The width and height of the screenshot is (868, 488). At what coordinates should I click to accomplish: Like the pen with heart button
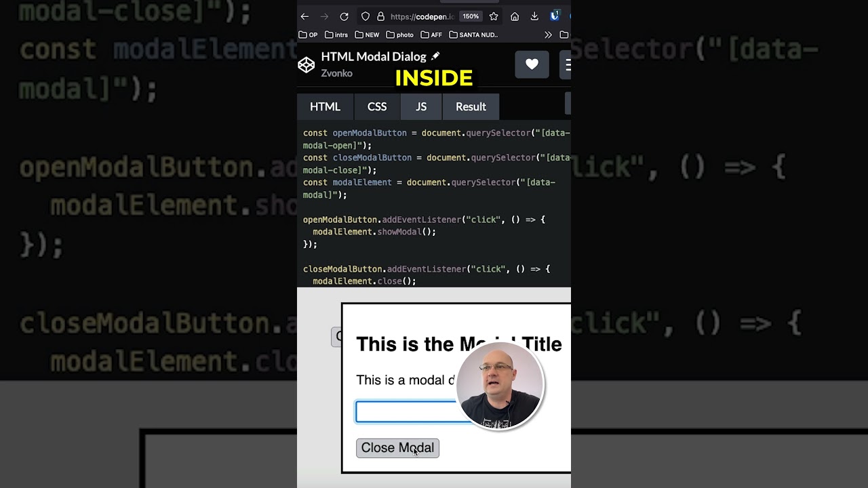[532, 64]
